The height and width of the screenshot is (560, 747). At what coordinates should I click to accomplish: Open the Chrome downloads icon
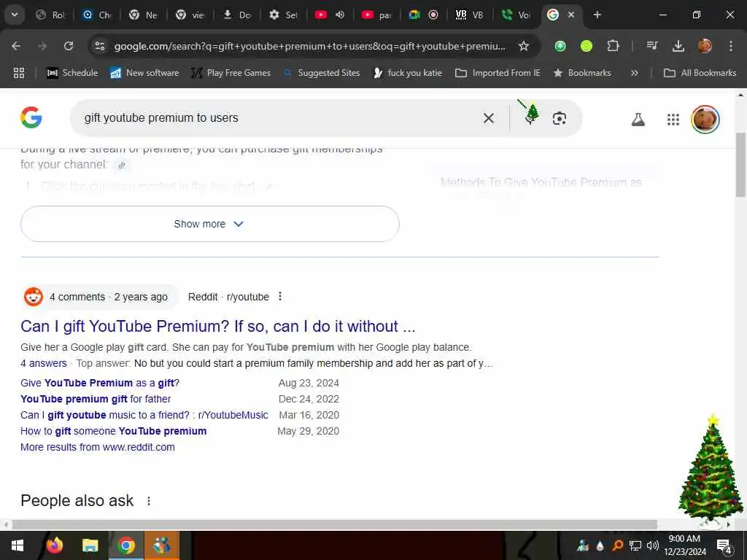[x=678, y=46]
